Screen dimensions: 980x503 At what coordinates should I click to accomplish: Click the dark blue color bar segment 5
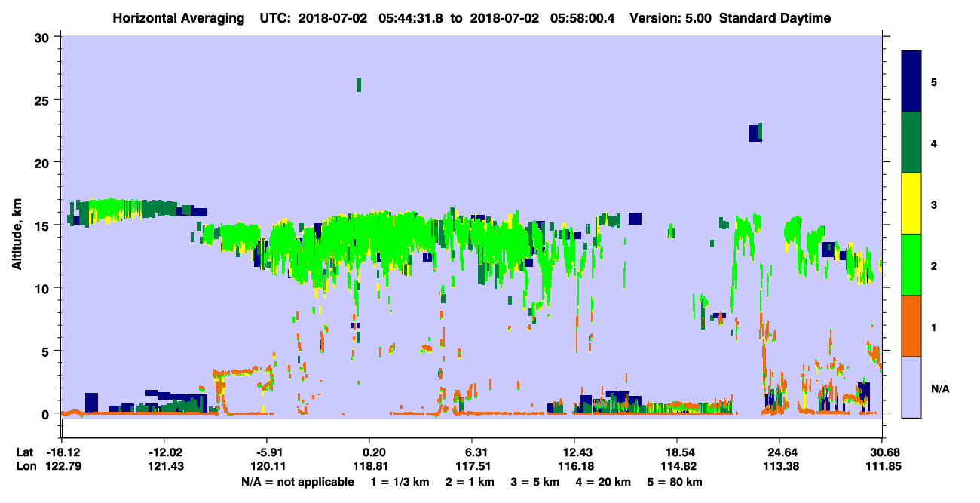click(x=911, y=81)
